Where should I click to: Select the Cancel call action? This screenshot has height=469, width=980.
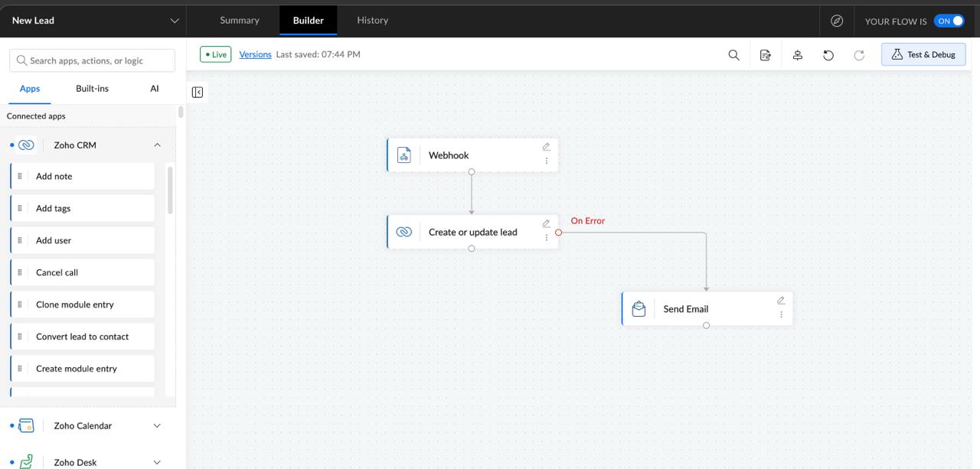pyautogui.click(x=83, y=272)
